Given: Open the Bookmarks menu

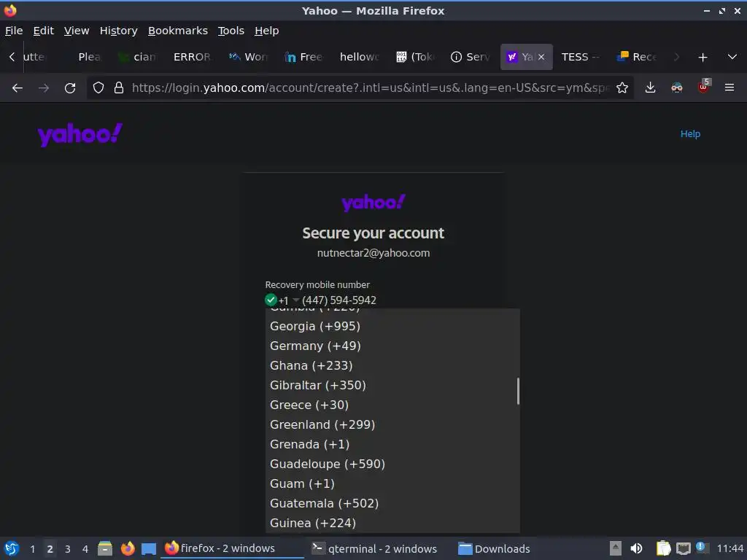Looking at the screenshot, I should tap(178, 31).
